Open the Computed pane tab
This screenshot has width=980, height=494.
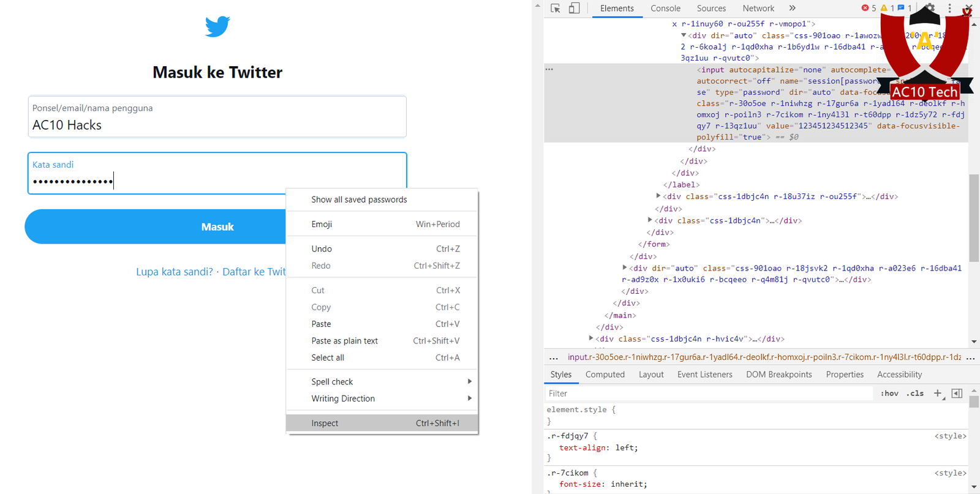click(x=605, y=375)
